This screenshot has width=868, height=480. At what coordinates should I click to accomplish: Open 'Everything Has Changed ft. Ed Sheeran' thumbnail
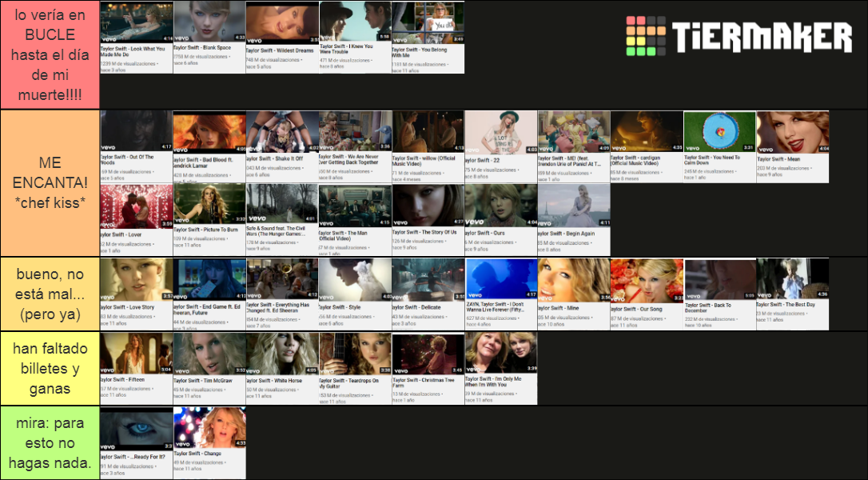tap(283, 294)
